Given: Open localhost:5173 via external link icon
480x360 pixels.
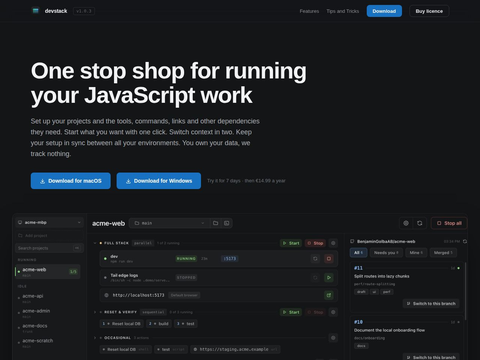Looking at the screenshot, I should coord(329,295).
